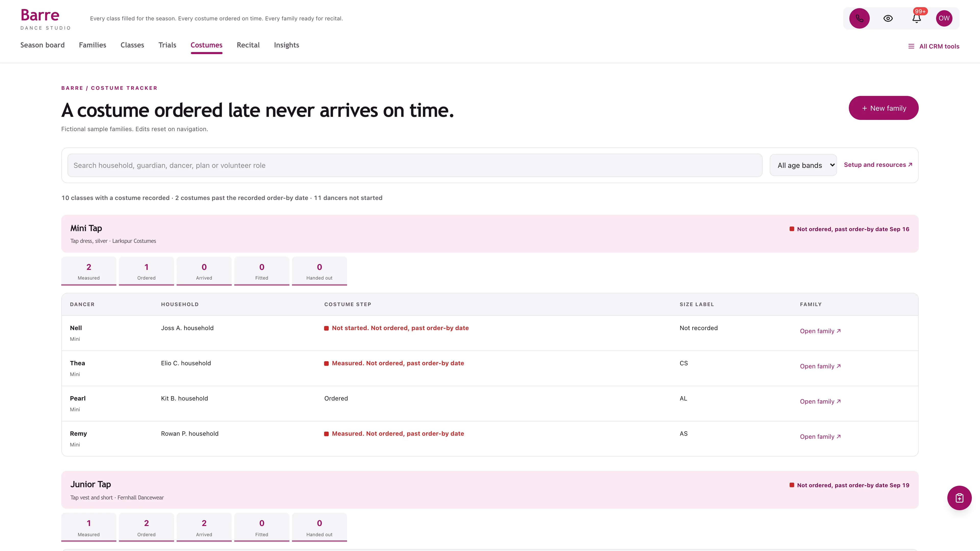Select Mini Tap Ordered count tile
Screen dimensions: 980x551
[x=146, y=271]
